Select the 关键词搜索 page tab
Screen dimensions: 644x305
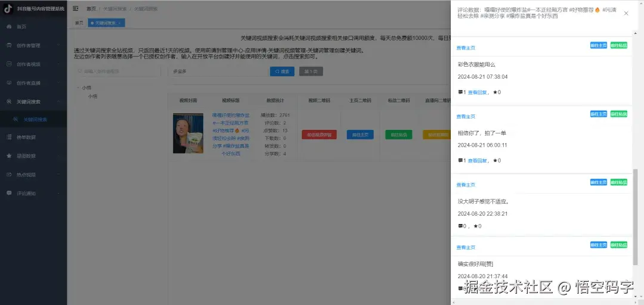(105, 23)
